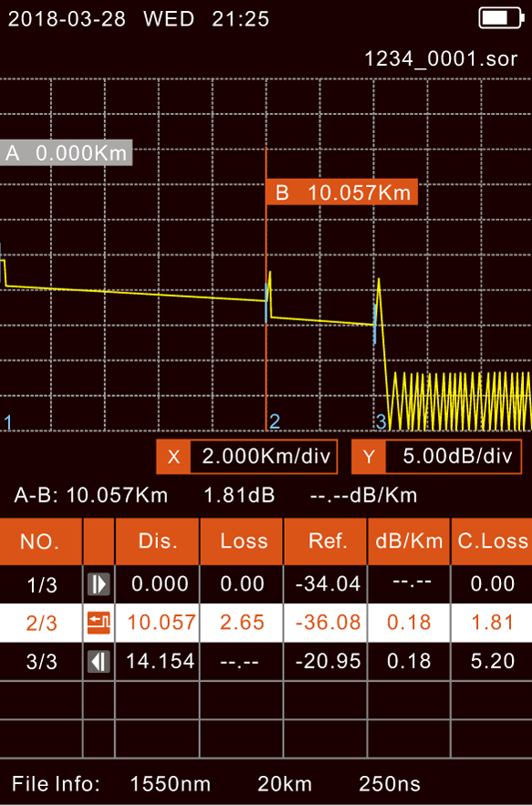The height and width of the screenshot is (806, 532).
Task: Click the battery status icon
Action: pyautogui.click(x=501, y=18)
